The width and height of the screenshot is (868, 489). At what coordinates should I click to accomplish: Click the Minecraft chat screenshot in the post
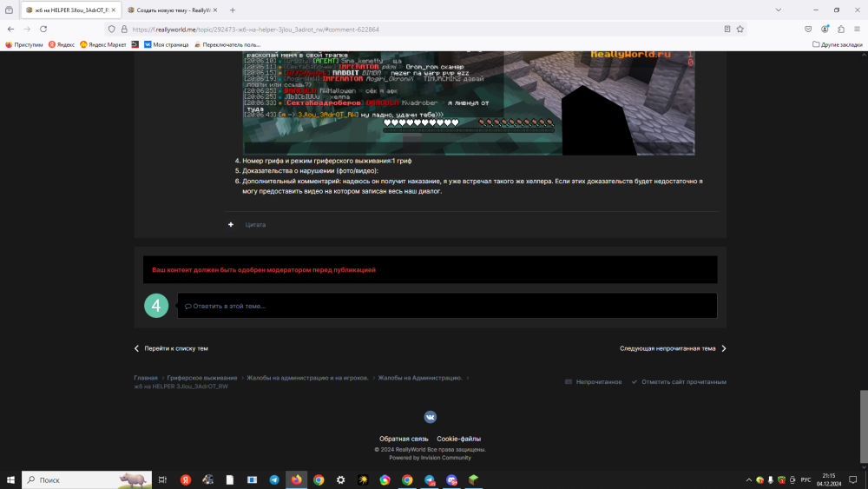click(x=469, y=103)
